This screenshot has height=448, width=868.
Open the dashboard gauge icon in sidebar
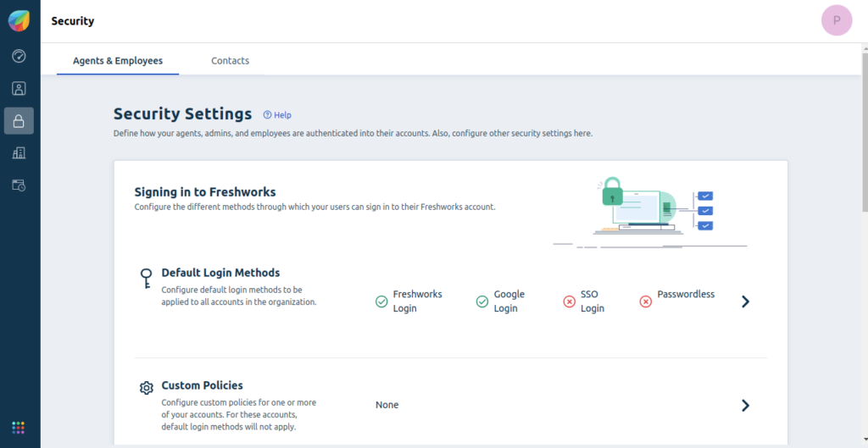tap(19, 56)
